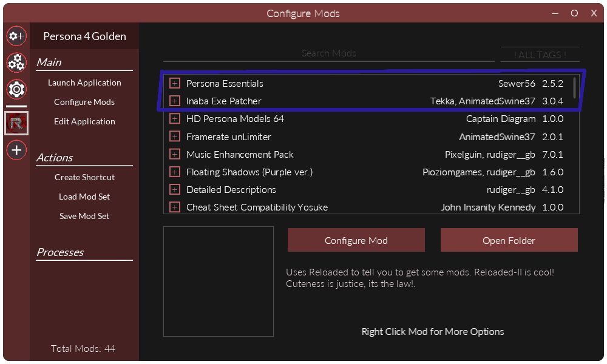Viewport: 607px width, 364px height.
Task: Open the settings gear icon in sidebar
Action: pyautogui.click(x=16, y=90)
